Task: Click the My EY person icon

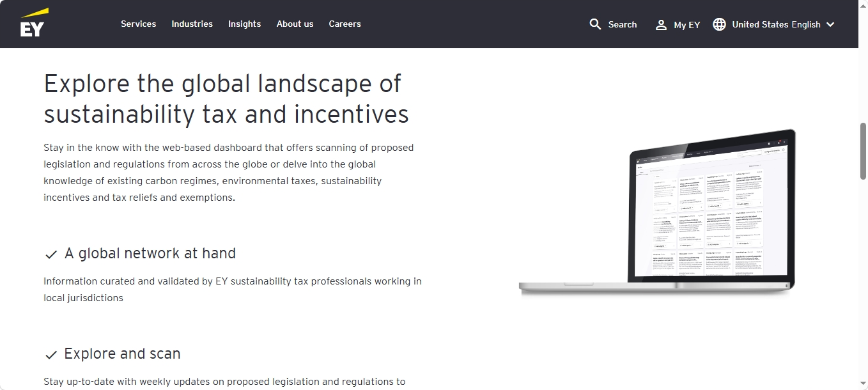Action: click(x=661, y=25)
